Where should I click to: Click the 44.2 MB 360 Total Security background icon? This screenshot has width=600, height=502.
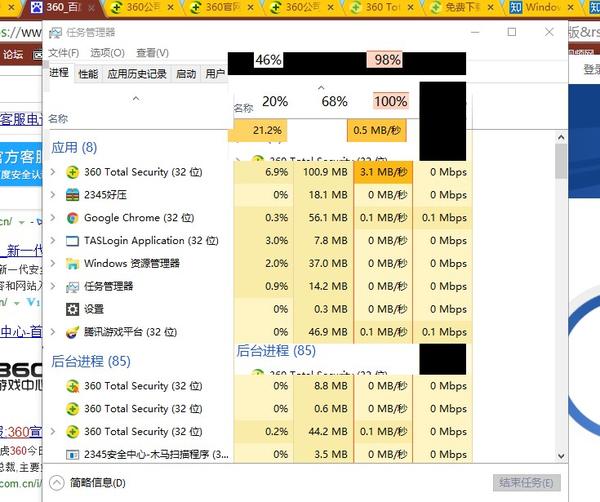coord(72,432)
